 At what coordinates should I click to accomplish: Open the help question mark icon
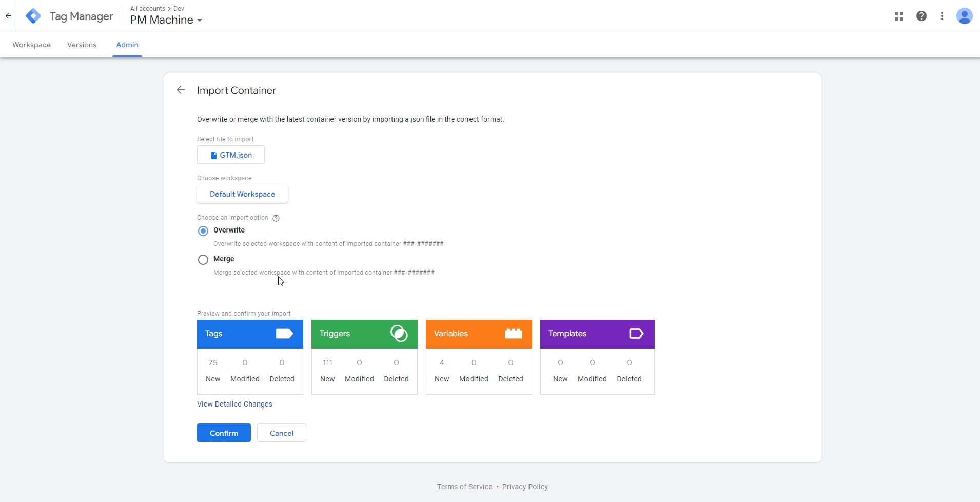tap(922, 16)
